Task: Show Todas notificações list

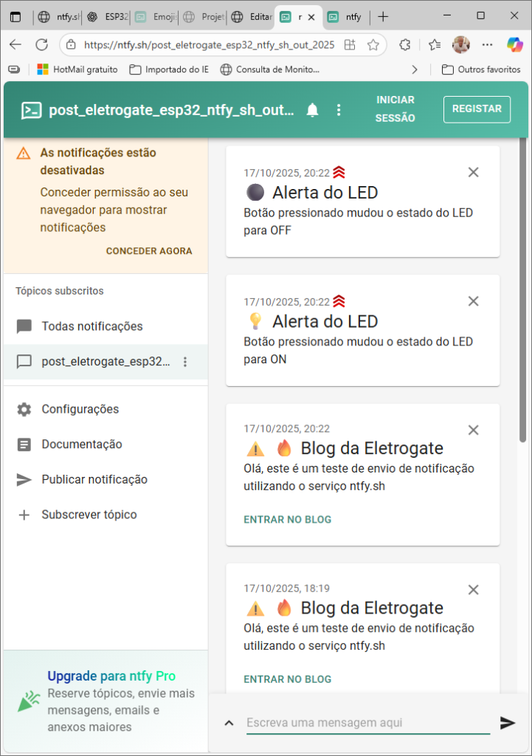Action: 91,326
